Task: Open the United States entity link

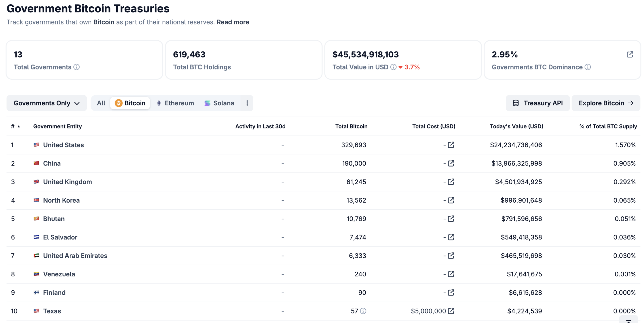Action: point(63,145)
